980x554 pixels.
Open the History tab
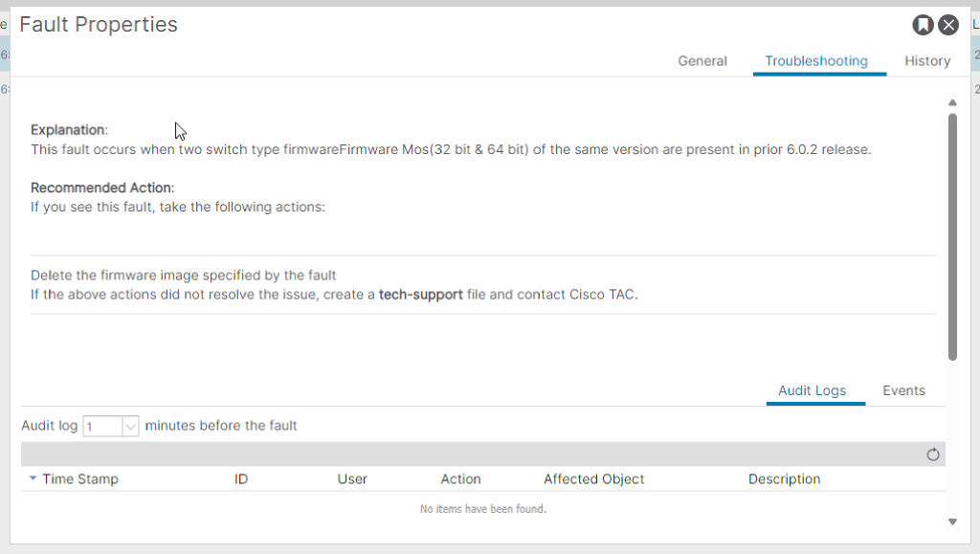click(927, 61)
